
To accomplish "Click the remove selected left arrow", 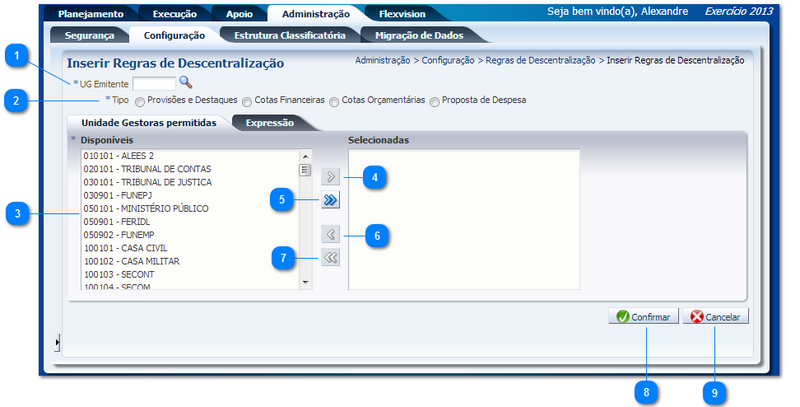I will click(330, 235).
